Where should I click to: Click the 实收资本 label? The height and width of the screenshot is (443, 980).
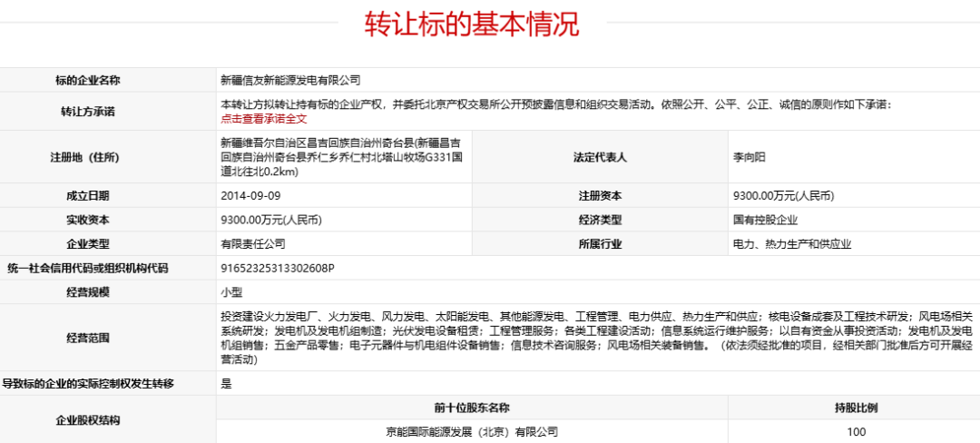pos(87,220)
